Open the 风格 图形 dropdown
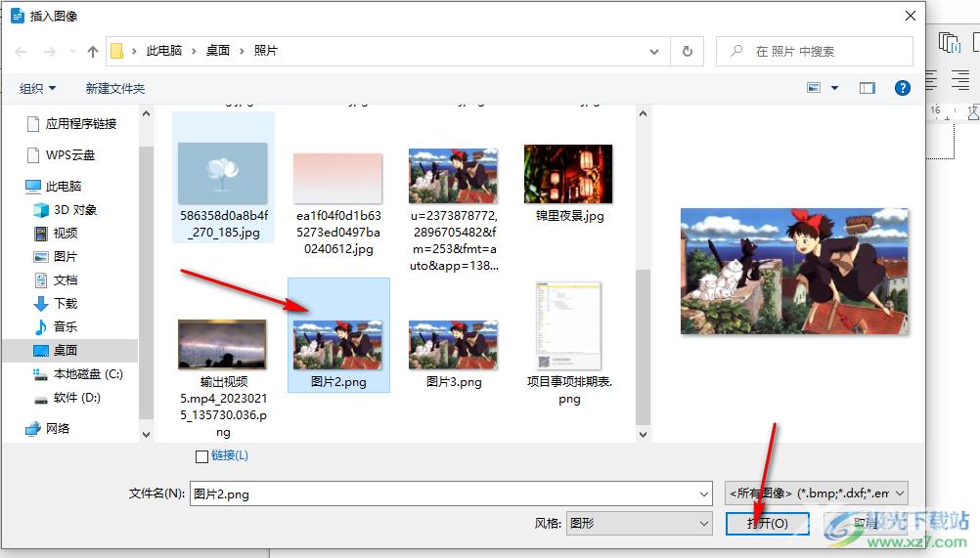The height and width of the screenshot is (558, 980). pos(639,523)
